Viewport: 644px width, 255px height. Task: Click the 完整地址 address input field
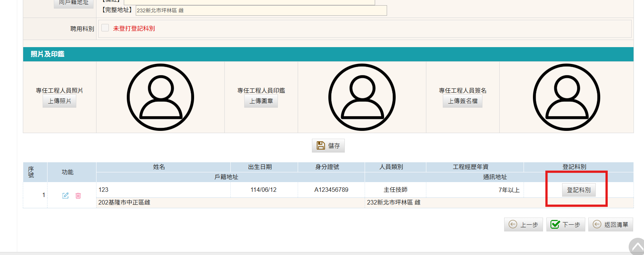[261, 10]
